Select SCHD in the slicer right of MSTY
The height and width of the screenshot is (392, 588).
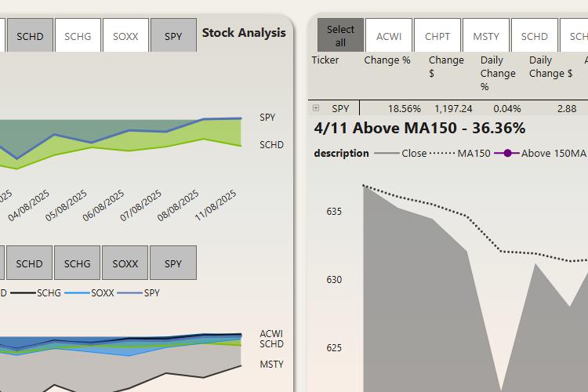coord(535,35)
